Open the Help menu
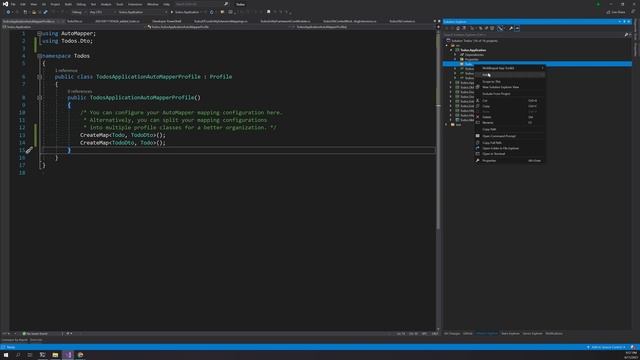This screenshot has height=360, width=640. [167, 4]
